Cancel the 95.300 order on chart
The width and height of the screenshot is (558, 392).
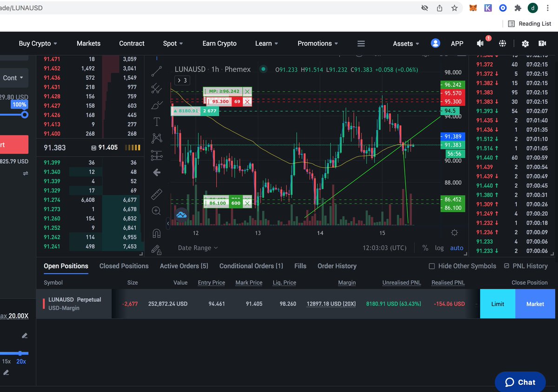247,101
